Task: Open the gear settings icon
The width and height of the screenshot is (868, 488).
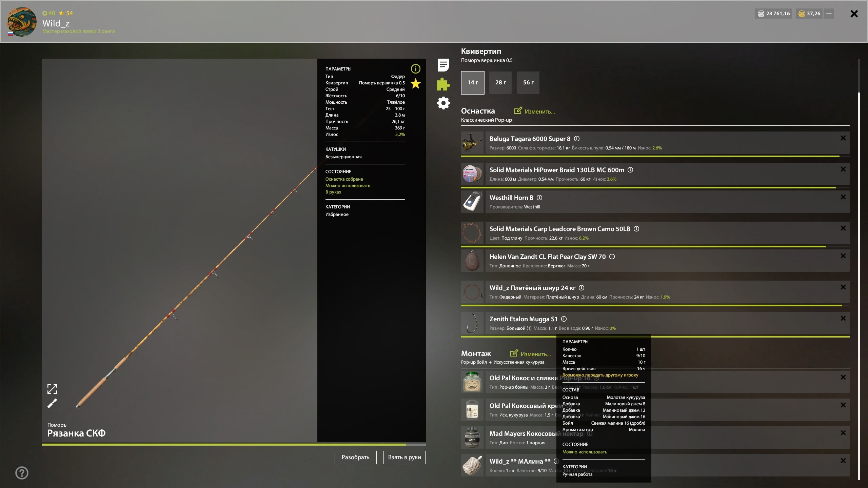Action: coord(443,103)
